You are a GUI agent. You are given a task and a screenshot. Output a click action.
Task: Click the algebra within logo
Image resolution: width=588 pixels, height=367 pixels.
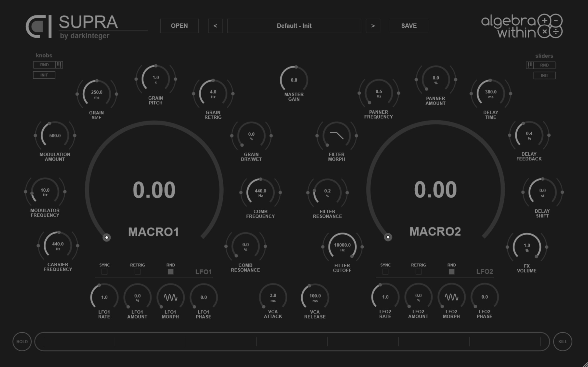(x=522, y=26)
